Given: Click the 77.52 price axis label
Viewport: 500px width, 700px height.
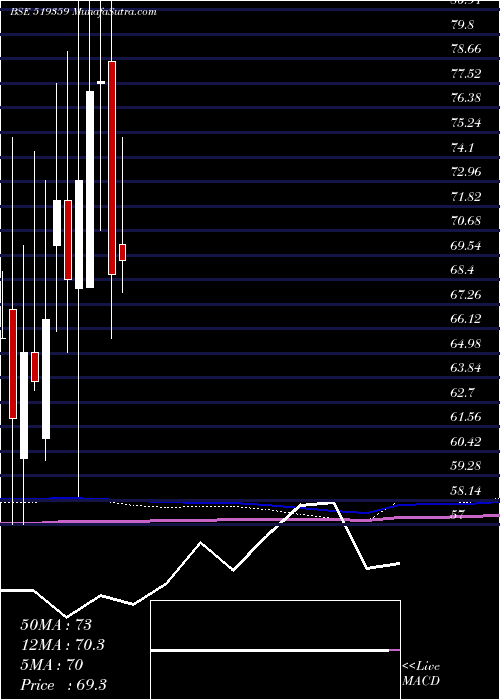Looking at the screenshot, I should pos(466,74).
